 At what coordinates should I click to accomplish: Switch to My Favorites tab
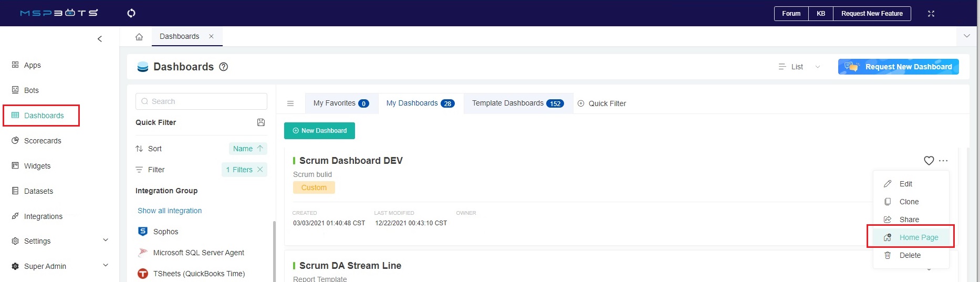click(341, 103)
